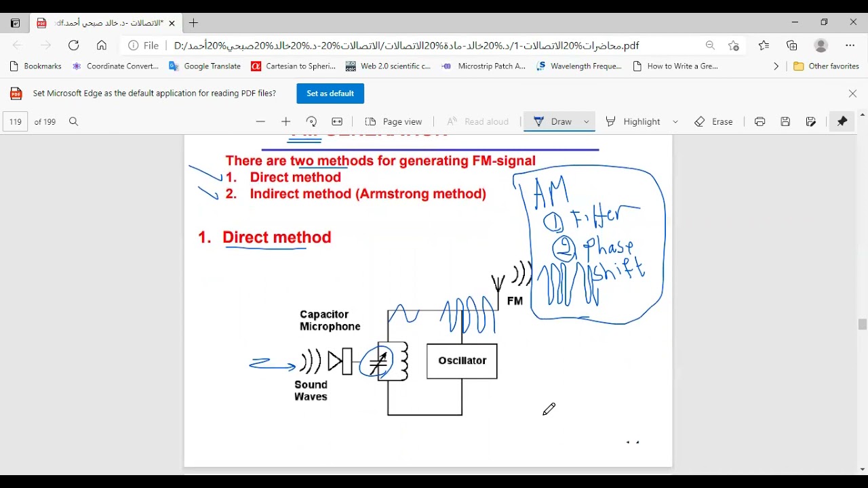Go to the home page
Image resolution: width=868 pixels, height=488 pixels.
(102, 45)
